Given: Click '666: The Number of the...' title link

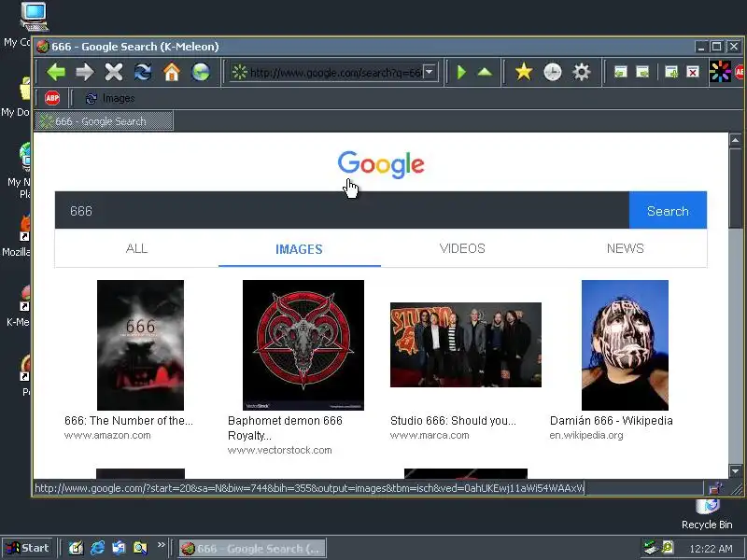Looking at the screenshot, I should tap(129, 421).
